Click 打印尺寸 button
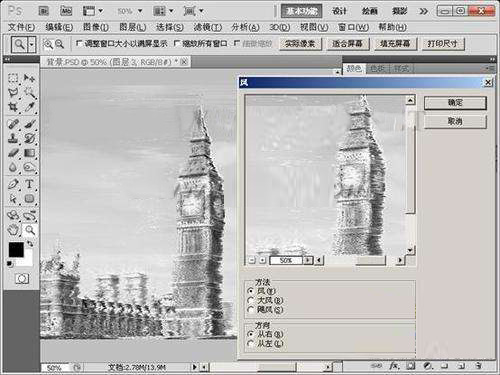The image size is (500, 375). (x=443, y=44)
